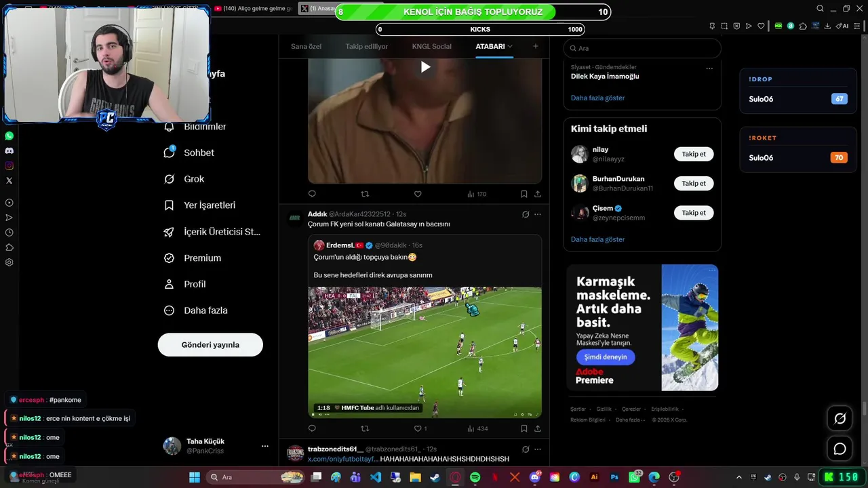The width and height of the screenshot is (868, 488).
Task: Open the sidebar settings gear icon
Action: pyautogui.click(x=9, y=262)
